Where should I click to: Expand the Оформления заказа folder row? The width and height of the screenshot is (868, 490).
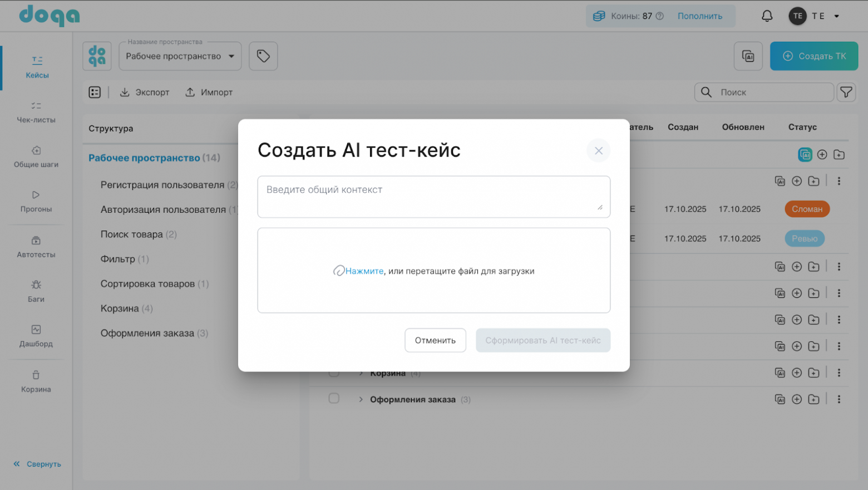361,400
